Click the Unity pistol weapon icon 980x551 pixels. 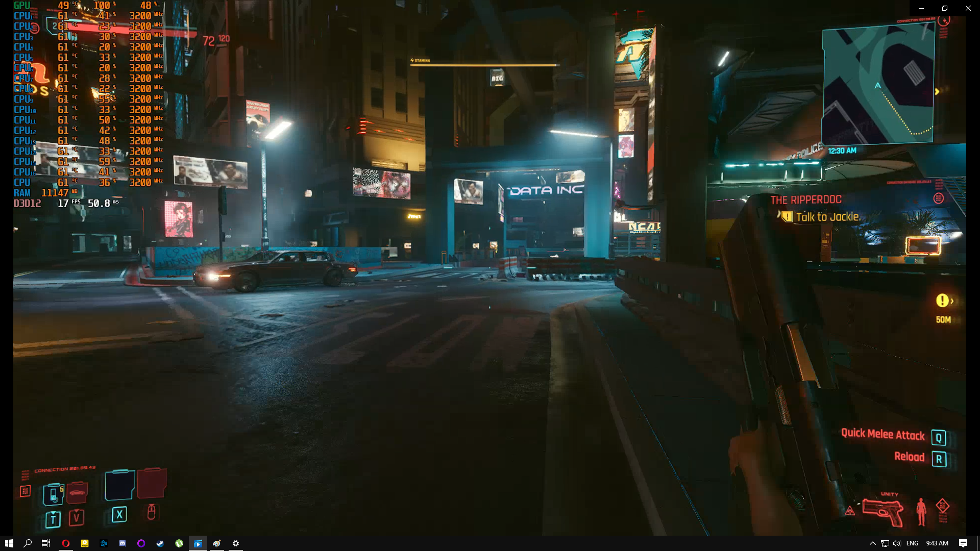click(x=883, y=512)
